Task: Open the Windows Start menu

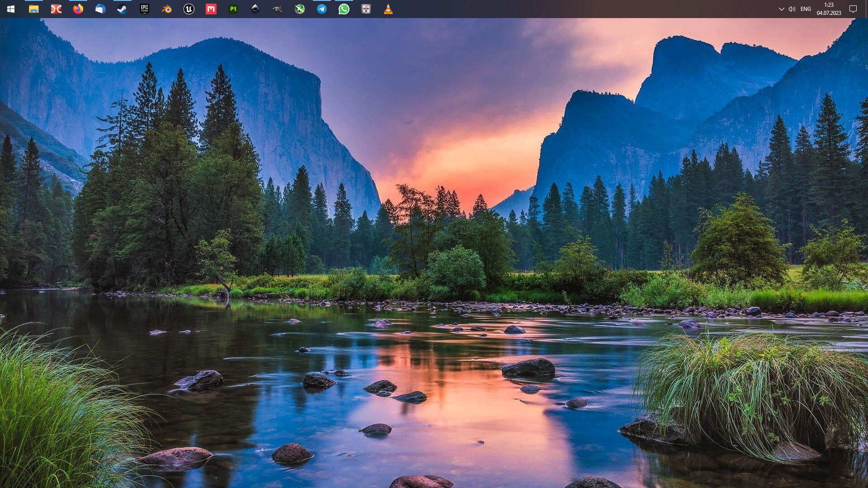Action: click(11, 9)
